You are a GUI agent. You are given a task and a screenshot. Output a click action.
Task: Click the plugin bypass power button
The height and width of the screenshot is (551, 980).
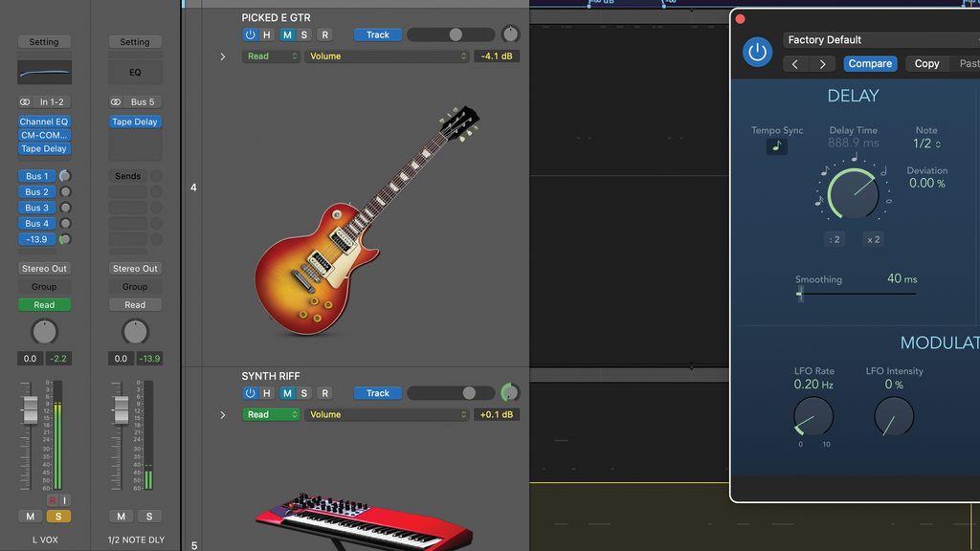(x=756, y=53)
